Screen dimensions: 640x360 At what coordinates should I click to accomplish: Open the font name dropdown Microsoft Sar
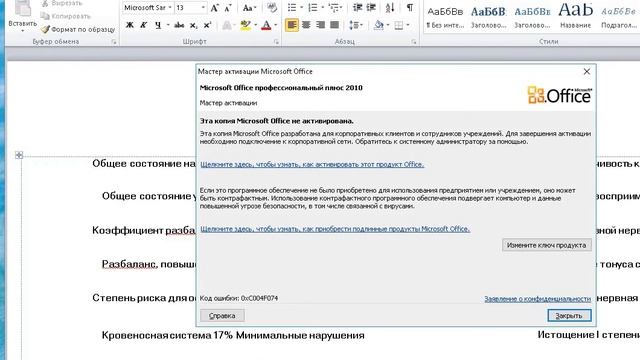(x=170, y=8)
